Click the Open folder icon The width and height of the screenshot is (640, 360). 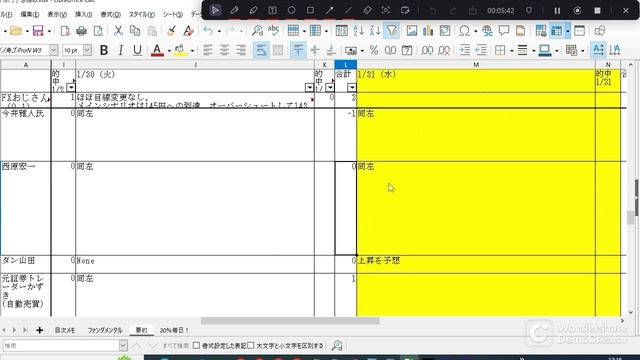16,31
